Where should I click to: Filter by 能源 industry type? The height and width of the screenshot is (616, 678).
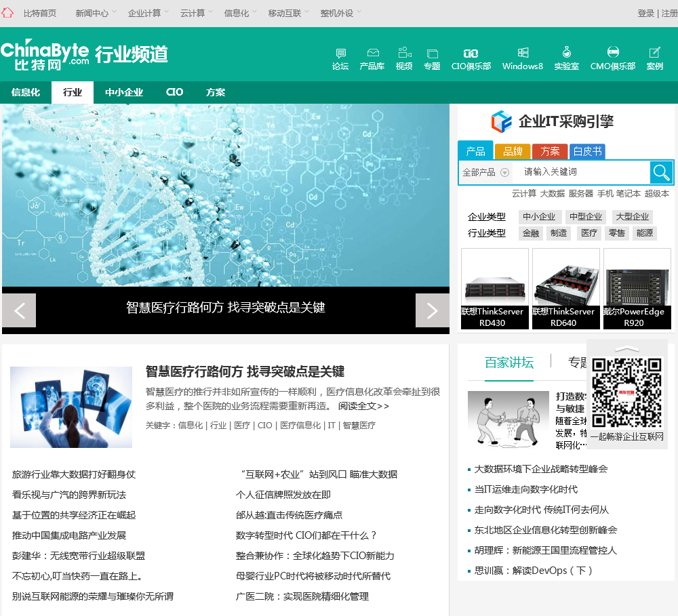pos(644,233)
